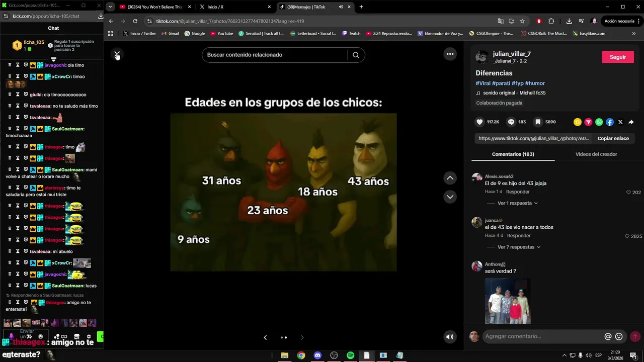Switch to Videos del creador tab
644x362 pixels.
[596, 154]
